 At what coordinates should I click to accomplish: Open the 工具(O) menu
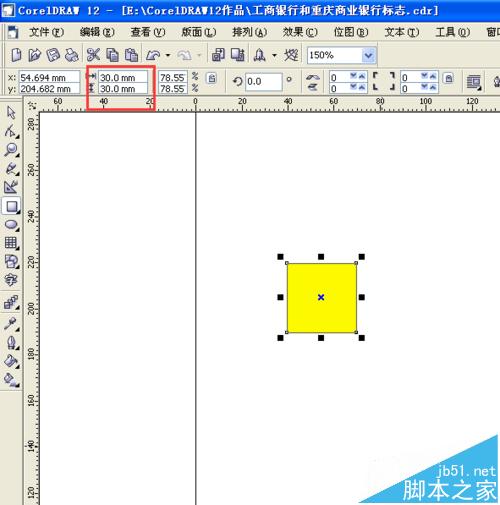point(453,32)
